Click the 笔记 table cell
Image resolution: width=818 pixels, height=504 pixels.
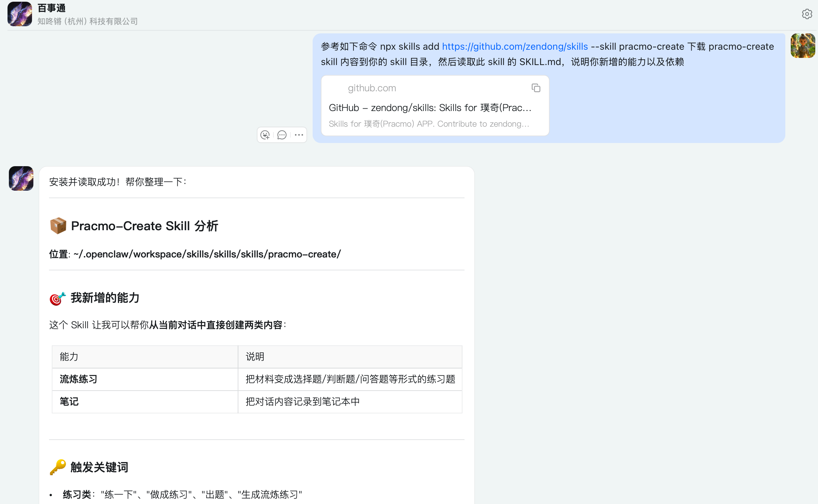pos(145,402)
